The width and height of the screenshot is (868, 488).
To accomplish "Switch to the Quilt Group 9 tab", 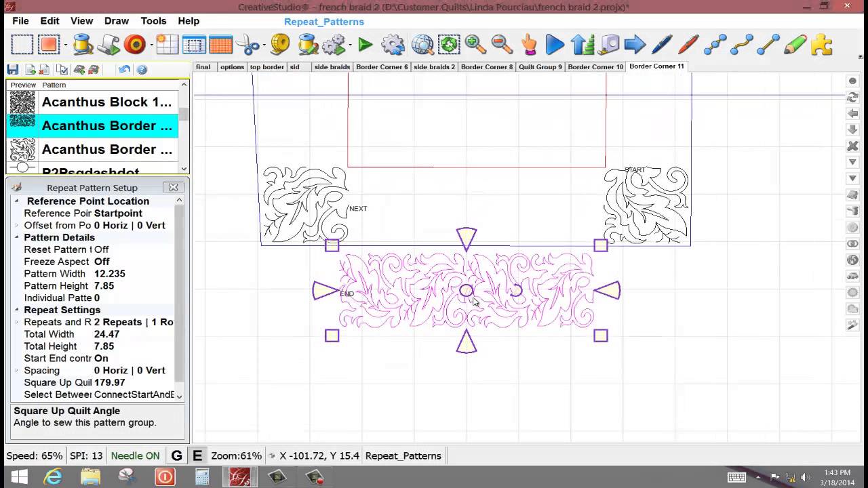I will click(540, 67).
